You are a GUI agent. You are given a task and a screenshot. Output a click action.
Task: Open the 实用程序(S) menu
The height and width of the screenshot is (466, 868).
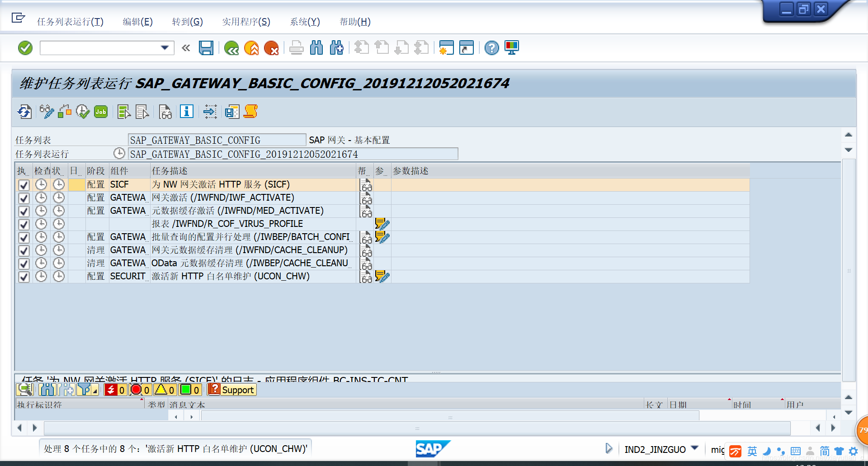click(x=245, y=22)
